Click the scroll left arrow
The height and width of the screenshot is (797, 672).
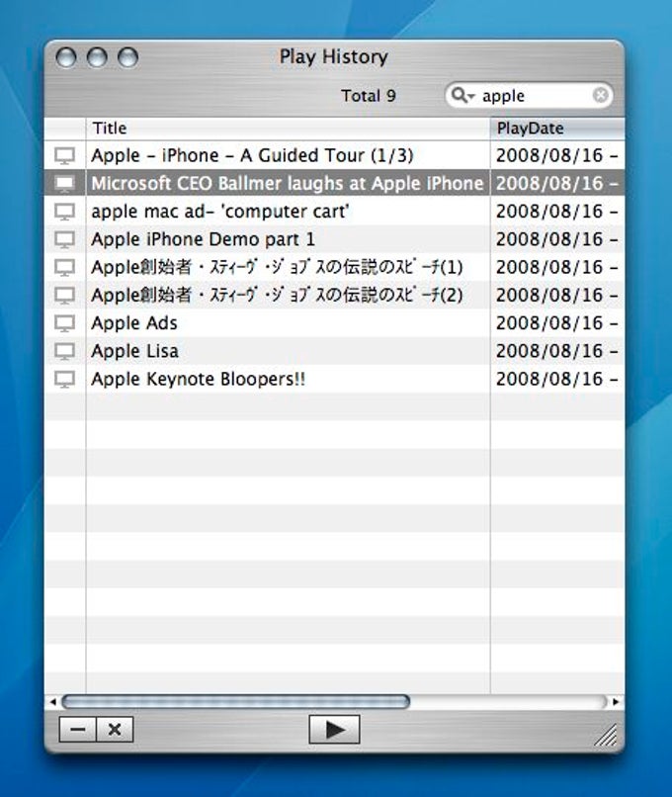tap(52, 702)
